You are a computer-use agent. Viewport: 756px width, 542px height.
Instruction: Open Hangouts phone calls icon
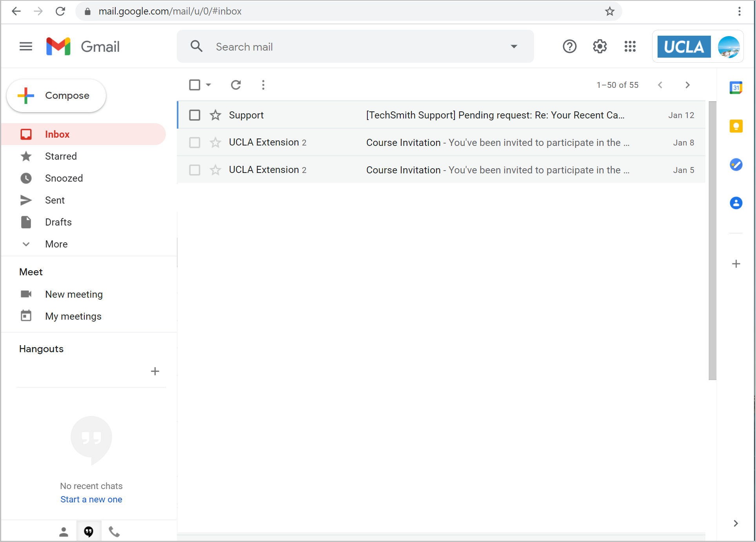click(x=114, y=532)
